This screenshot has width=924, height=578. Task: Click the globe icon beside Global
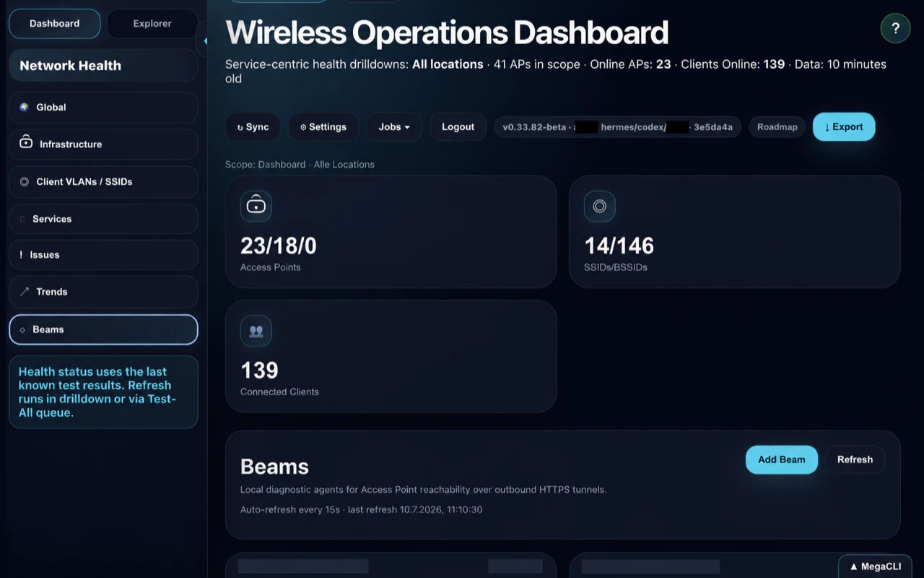(x=24, y=107)
